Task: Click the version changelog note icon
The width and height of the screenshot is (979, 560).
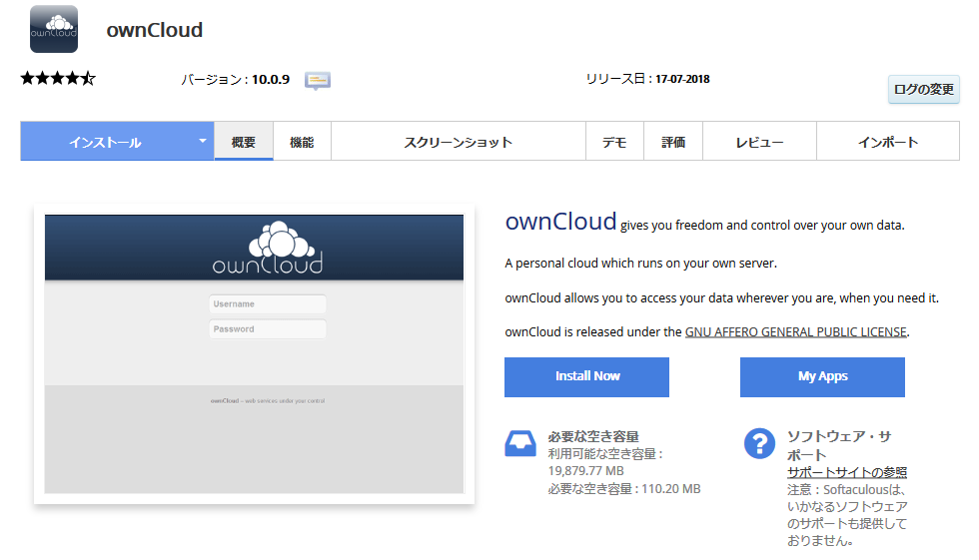Action: tap(318, 80)
